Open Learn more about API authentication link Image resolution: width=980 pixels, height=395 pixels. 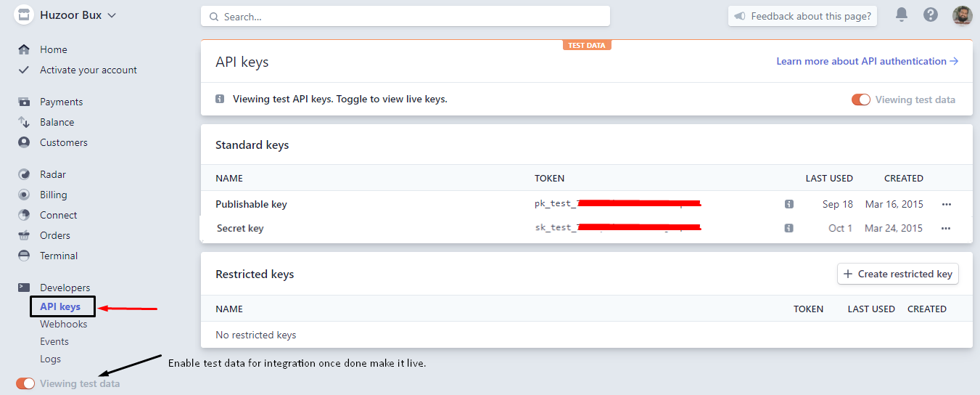pyautogui.click(x=868, y=61)
